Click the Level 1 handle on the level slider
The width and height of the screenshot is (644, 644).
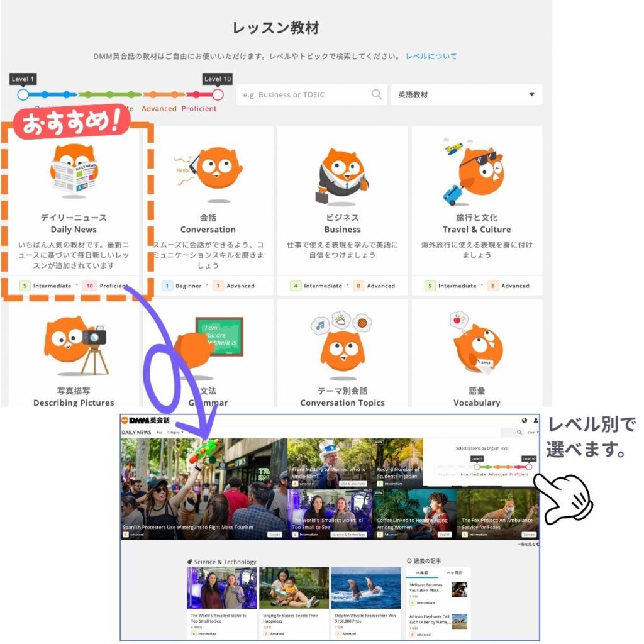pyautogui.click(x=23, y=95)
